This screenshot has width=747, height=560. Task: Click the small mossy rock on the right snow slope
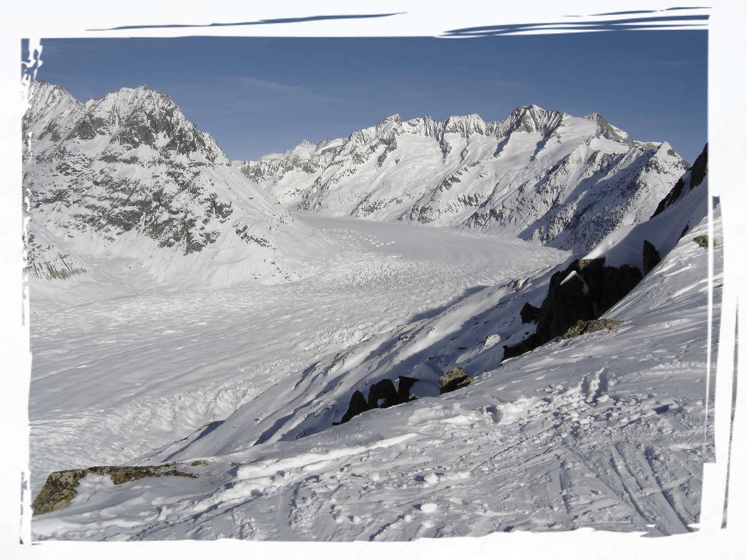pos(704,241)
